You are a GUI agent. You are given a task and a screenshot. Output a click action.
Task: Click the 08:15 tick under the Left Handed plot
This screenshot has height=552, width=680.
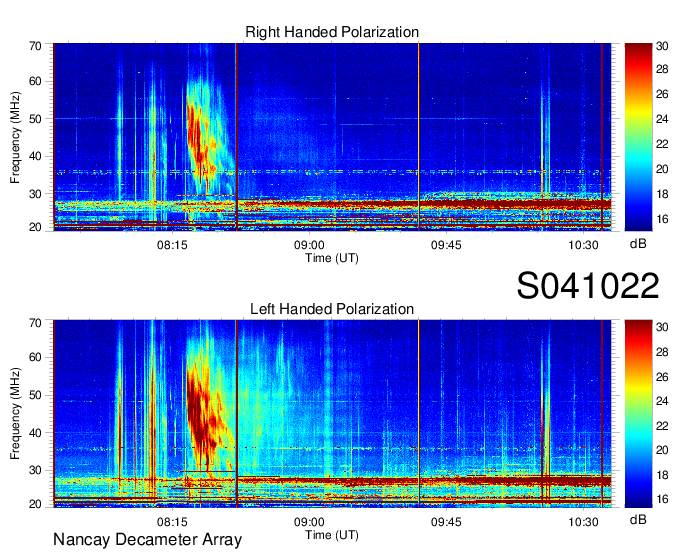tap(172, 522)
